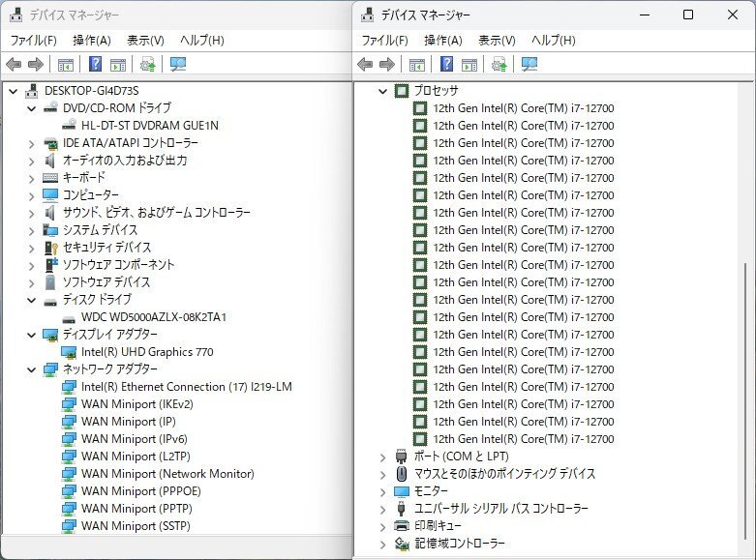The height and width of the screenshot is (560, 756).
Task: Click Back arrow in left window toolbar
Action: 14,64
